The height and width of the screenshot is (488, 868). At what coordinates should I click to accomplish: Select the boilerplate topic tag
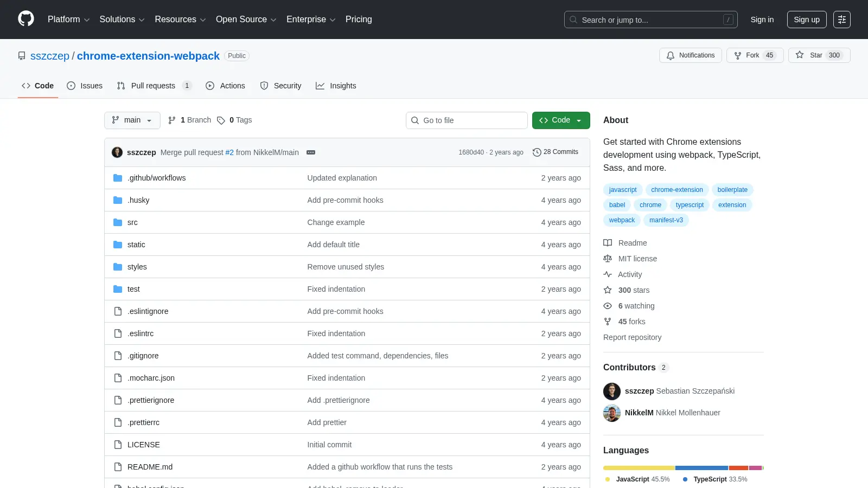pyautogui.click(x=732, y=190)
